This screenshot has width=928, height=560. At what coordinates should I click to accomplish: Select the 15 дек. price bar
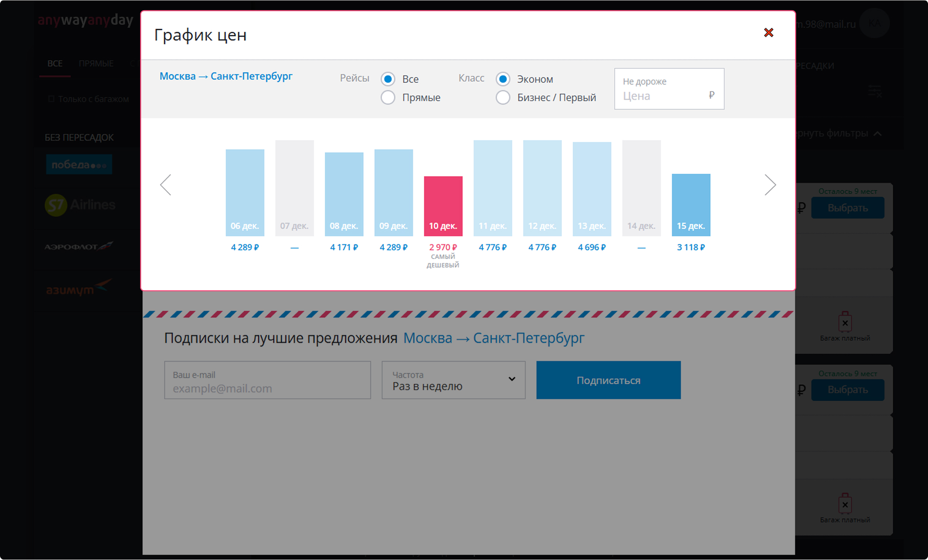pos(691,205)
